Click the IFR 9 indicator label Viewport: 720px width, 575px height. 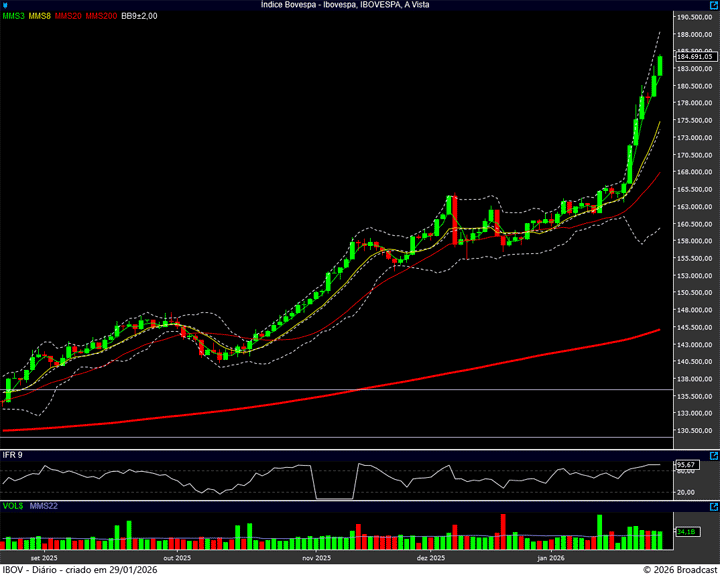tap(13, 456)
